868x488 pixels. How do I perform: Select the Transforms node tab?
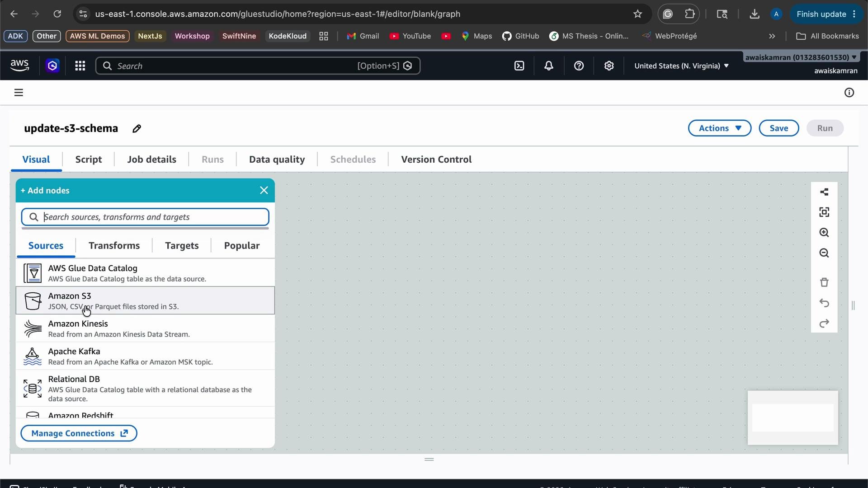pyautogui.click(x=114, y=246)
